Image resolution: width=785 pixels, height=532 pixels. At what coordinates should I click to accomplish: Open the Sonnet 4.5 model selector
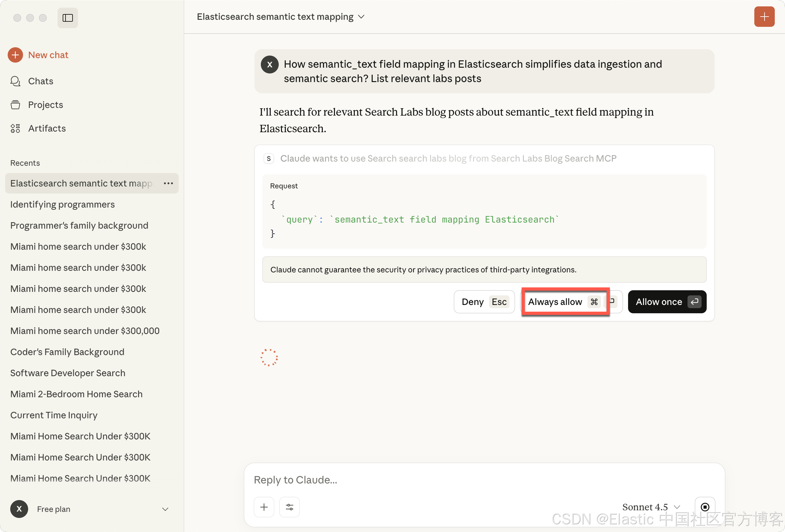[650, 507]
